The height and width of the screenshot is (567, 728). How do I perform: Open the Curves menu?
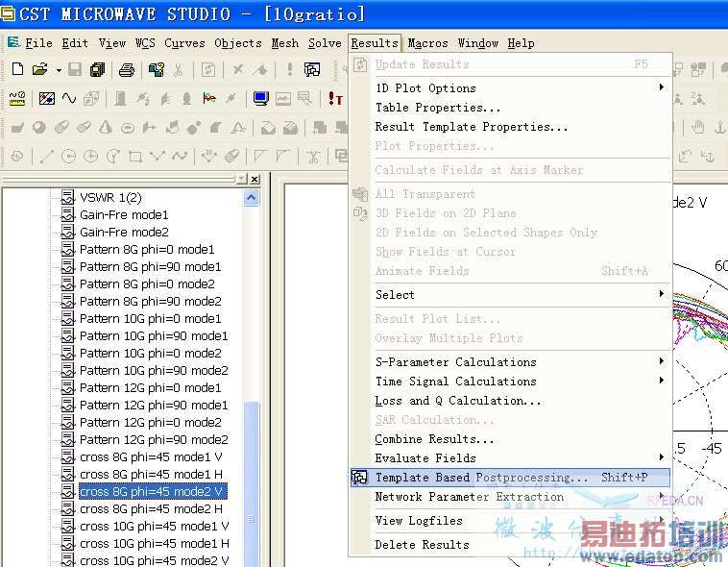click(184, 43)
